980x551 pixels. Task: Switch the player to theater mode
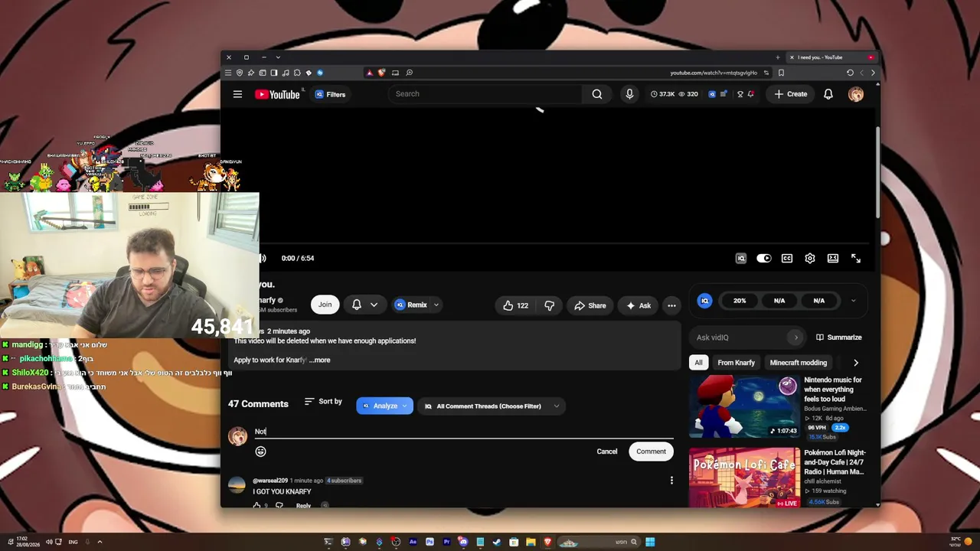pyautogui.click(x=833, y=259)
